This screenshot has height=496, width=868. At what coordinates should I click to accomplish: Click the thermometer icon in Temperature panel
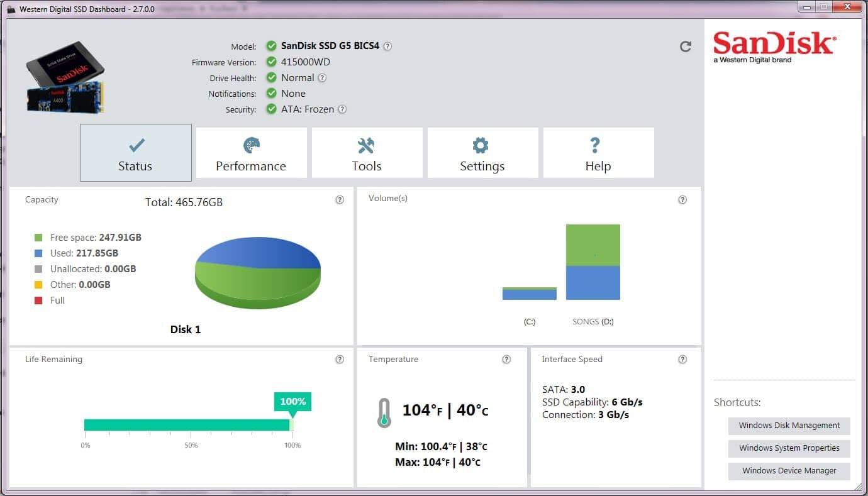coord(384,413)
